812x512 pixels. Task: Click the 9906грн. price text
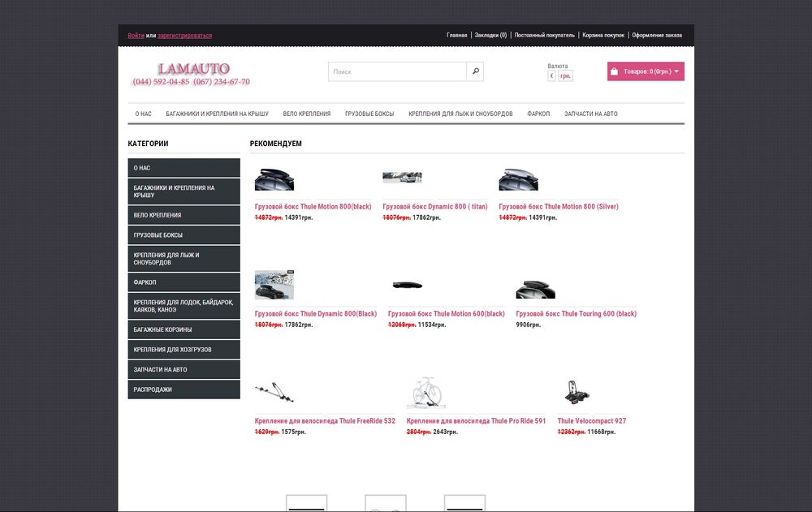point(529,325)
